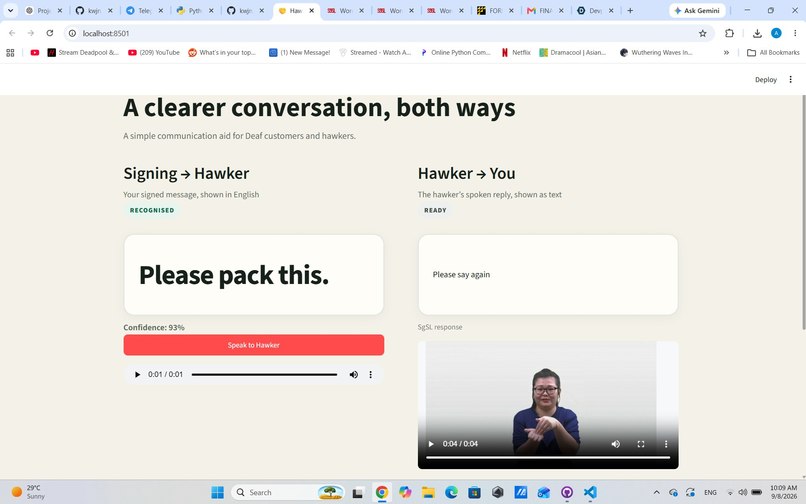Open audio player more options menu
The width and height of the screenshot is (806, 504).
pos(371,374)
